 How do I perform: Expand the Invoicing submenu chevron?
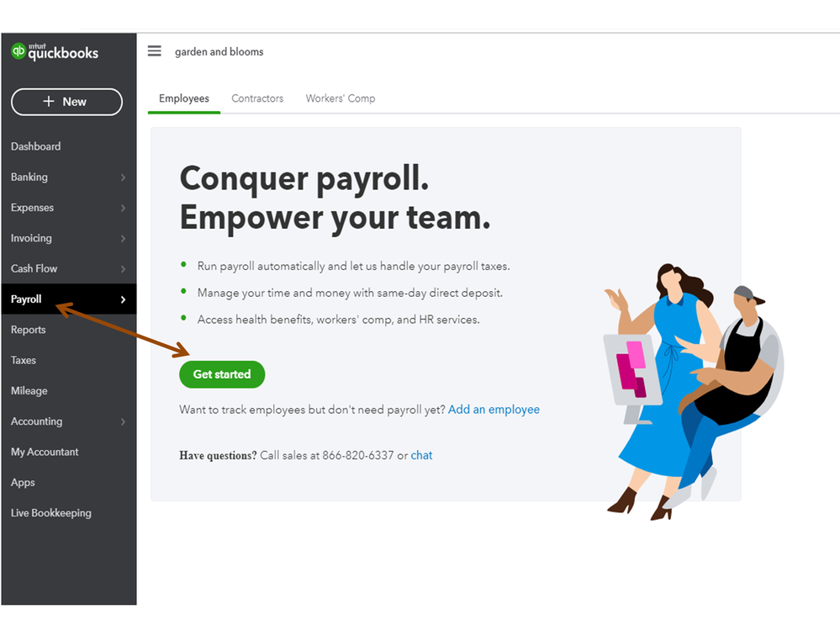click(124, 238)
